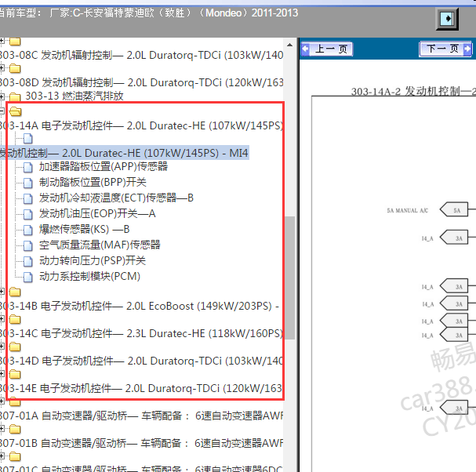The image size is (476, 472).
Task: Click document icon above 发动机控制 MI4 entry
Action: click(x=28, y=139)
